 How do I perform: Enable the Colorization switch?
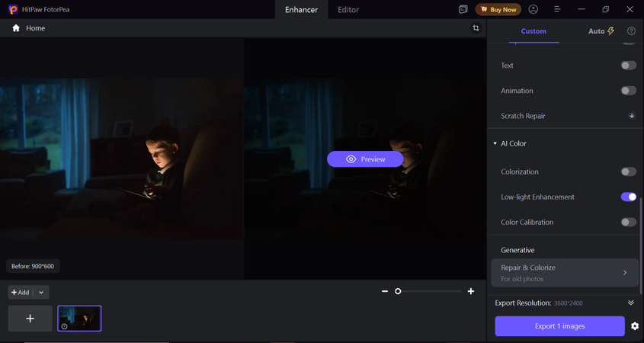pyautogui.click(x=629, y=171)
